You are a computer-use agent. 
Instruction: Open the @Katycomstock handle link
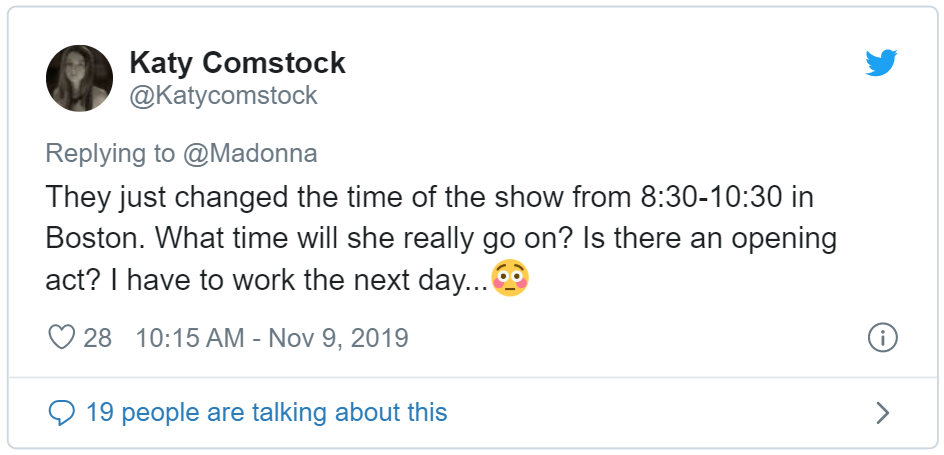223,95
